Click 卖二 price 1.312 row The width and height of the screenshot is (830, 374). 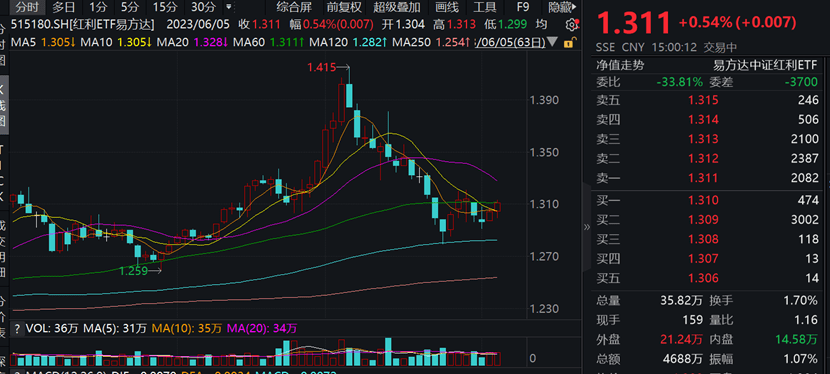pyautogui.click(x=707, y=159)
